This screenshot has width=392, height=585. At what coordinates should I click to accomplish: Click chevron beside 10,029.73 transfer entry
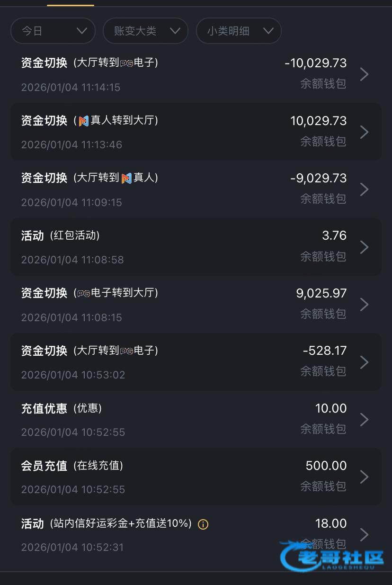pyautogui.click(x=364, y=132)
